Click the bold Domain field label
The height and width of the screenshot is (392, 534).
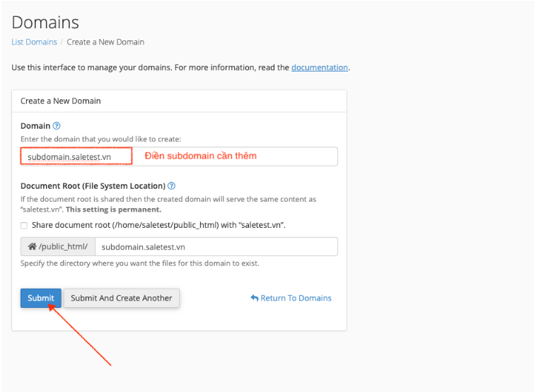[35, 126]
